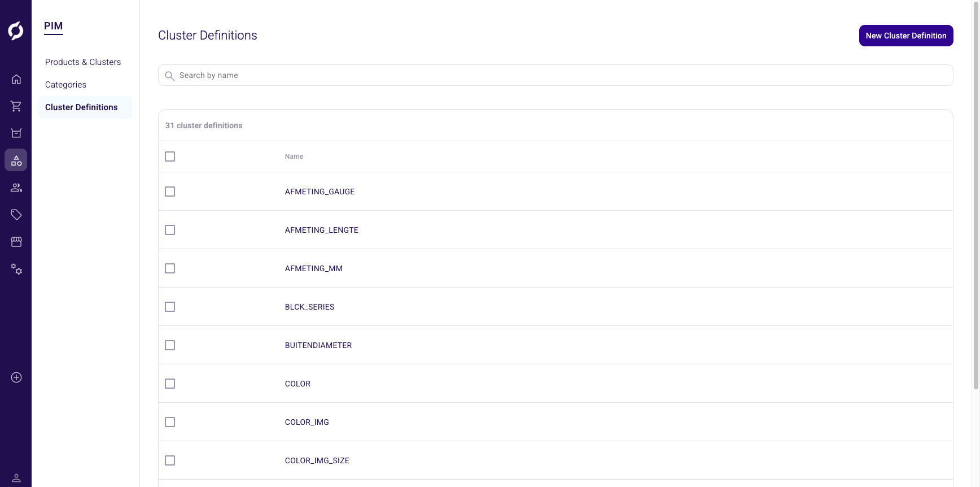Open the AFMETING_MM definition
The height and width of the screenshot is (487, 980).
click(314, 268)
